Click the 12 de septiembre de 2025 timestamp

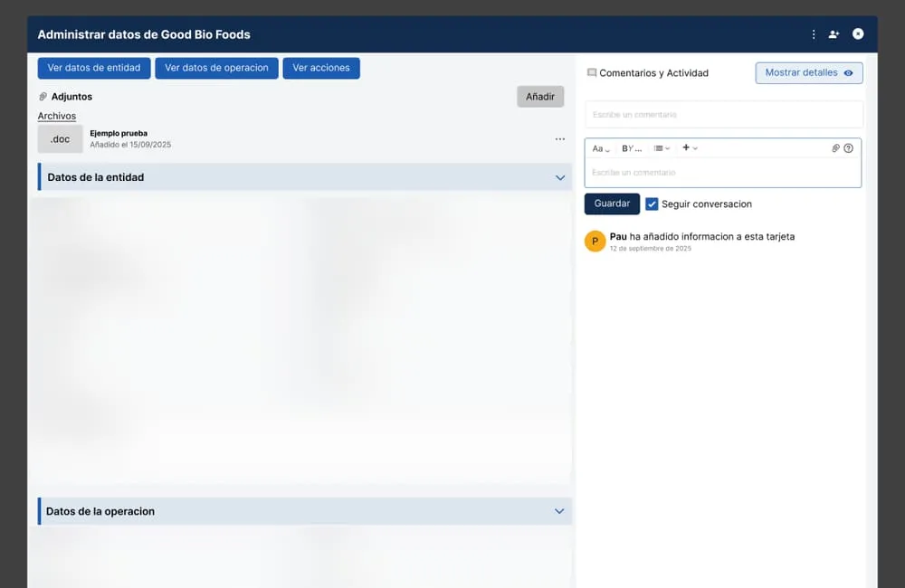[650, 249]
